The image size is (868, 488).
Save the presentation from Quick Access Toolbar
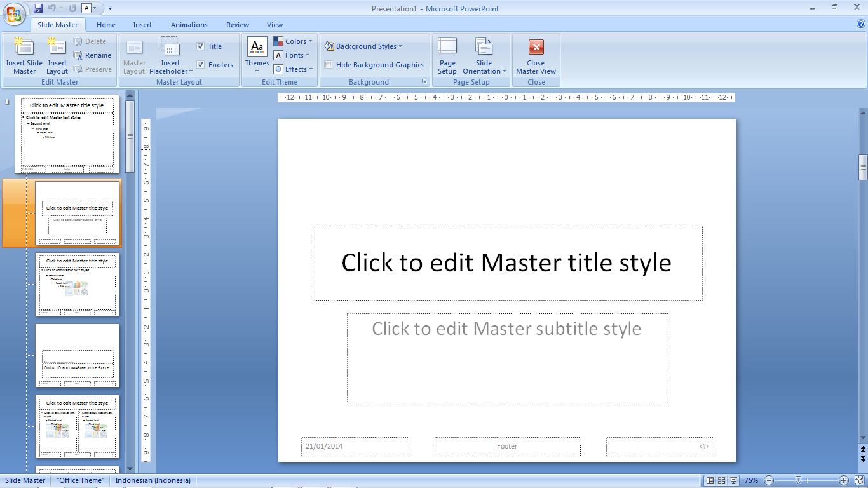click(x=38, y=8)
